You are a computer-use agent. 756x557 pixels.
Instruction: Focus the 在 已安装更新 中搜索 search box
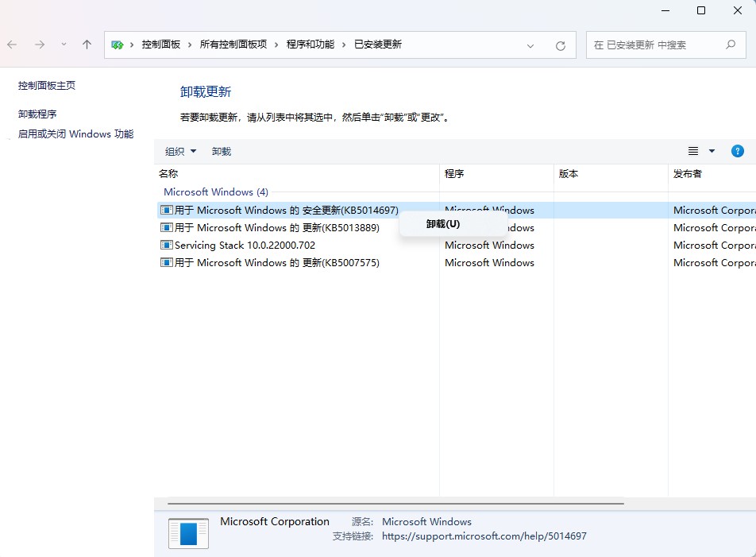(665, 44)
